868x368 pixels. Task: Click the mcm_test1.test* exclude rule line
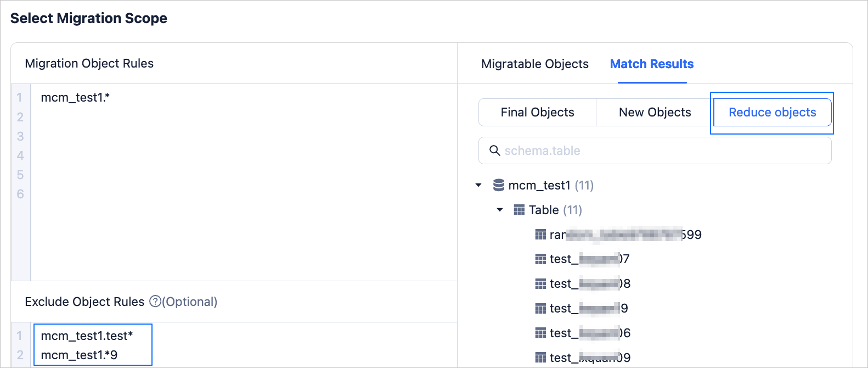(87, 336)
